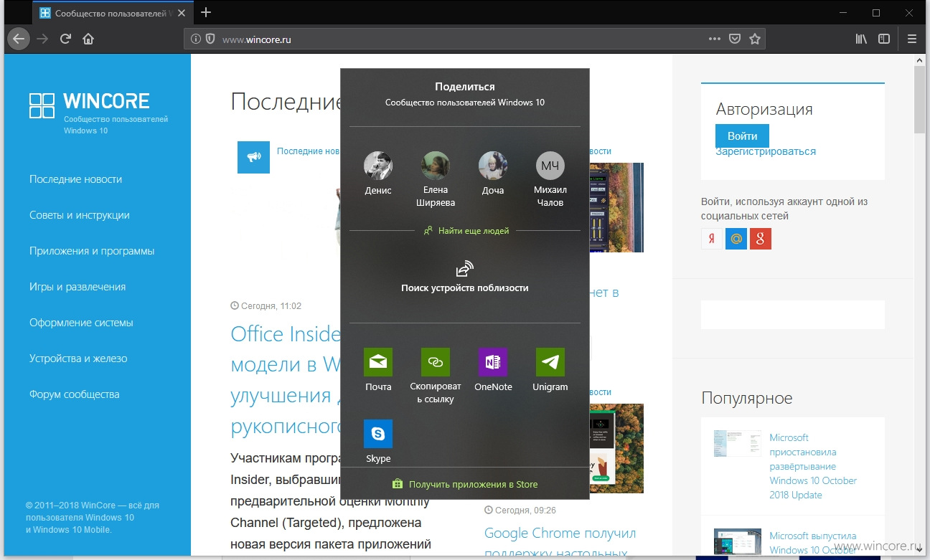
Task: Navigate to Оформление системы
Action: tap(81, 323)
